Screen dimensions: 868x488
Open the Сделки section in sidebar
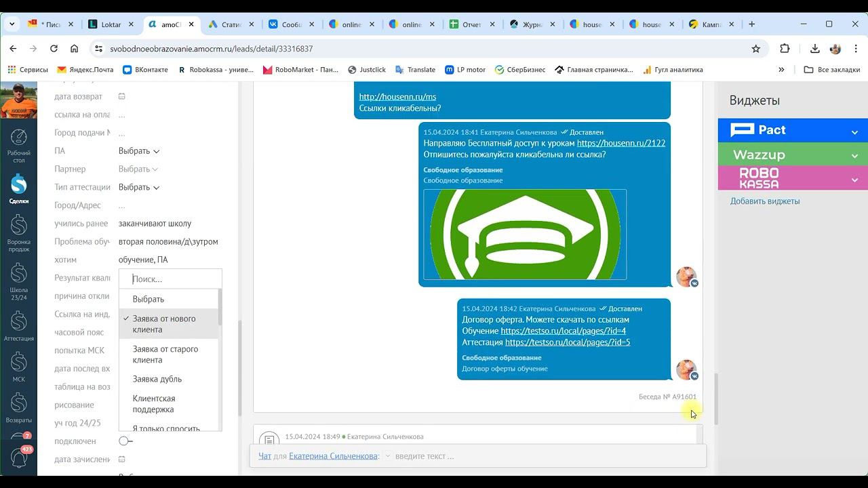(x=18, y=189)
